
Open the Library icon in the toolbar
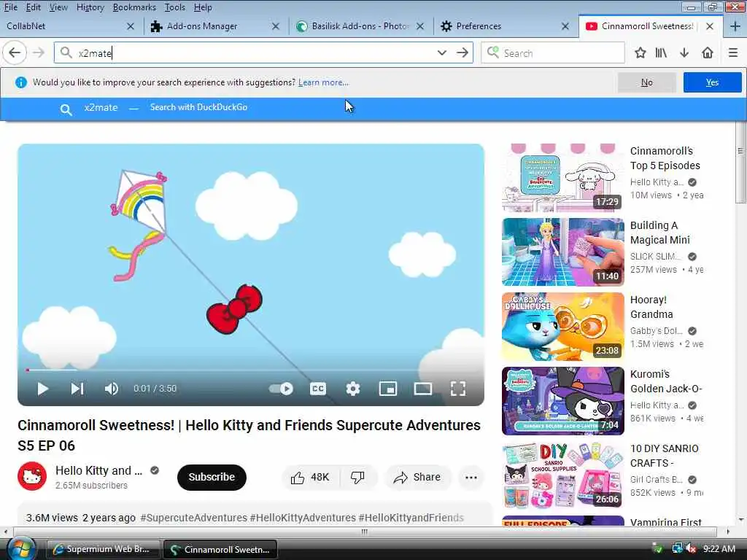(661, 52)
